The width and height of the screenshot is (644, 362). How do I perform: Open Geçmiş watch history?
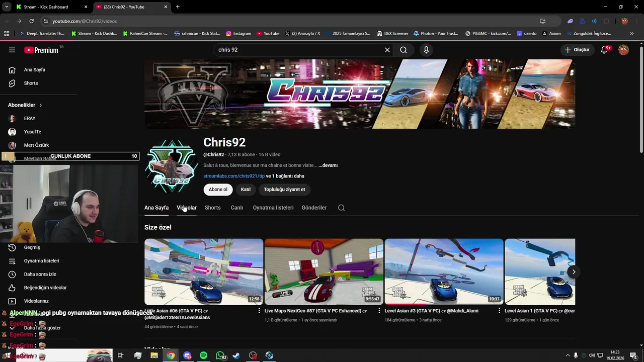[x=32, y=247]
